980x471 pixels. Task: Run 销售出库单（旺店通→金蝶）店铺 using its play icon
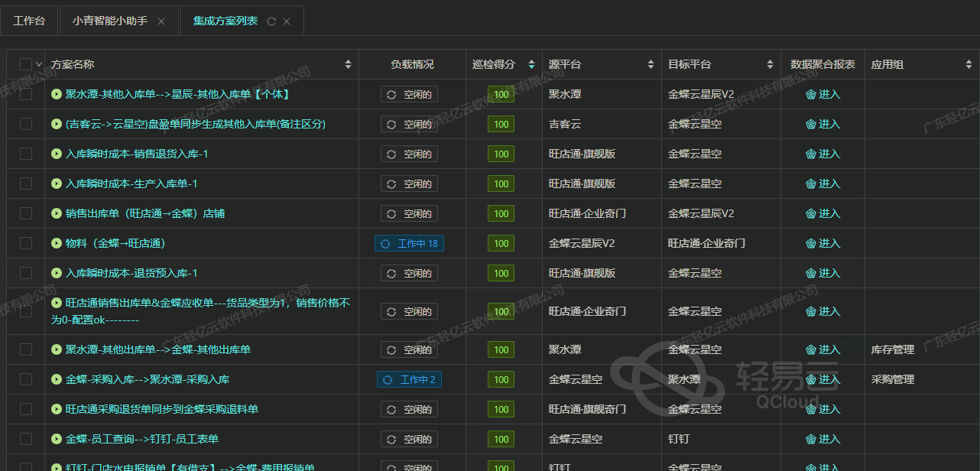click(57, 213)
